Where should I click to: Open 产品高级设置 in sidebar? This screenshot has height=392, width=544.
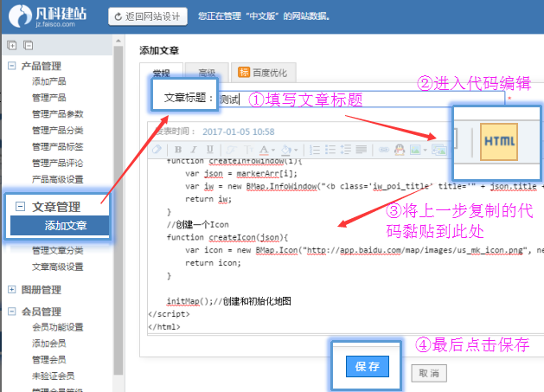58,179
